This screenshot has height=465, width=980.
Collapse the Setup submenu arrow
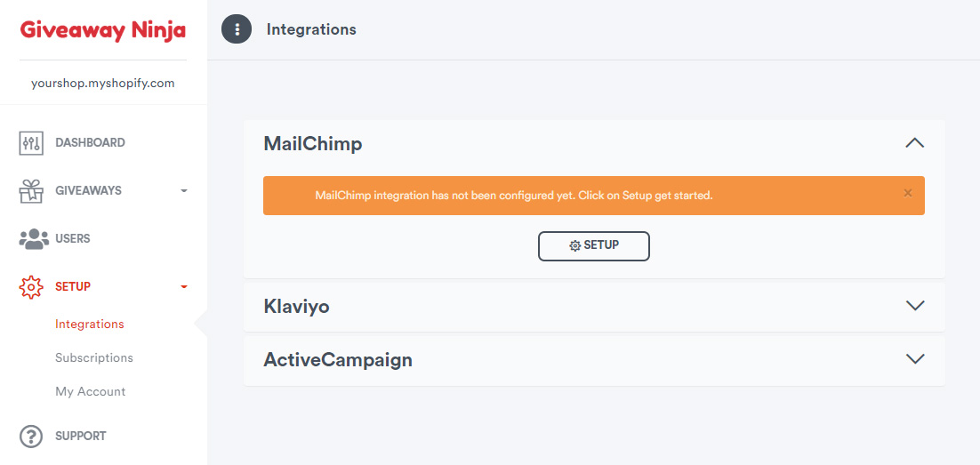tap(184, 287)
